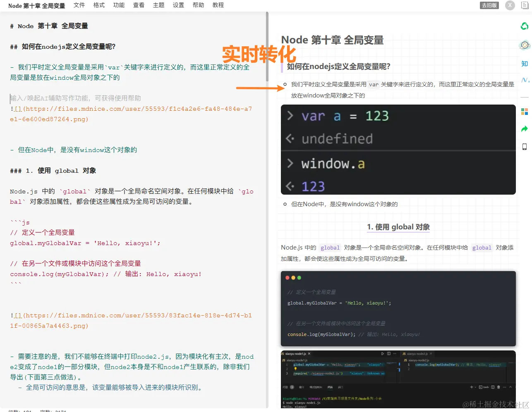Open the colorful grid sidebar icon
Viewport: 532px width, 412px height.
(x=525, y=112)
